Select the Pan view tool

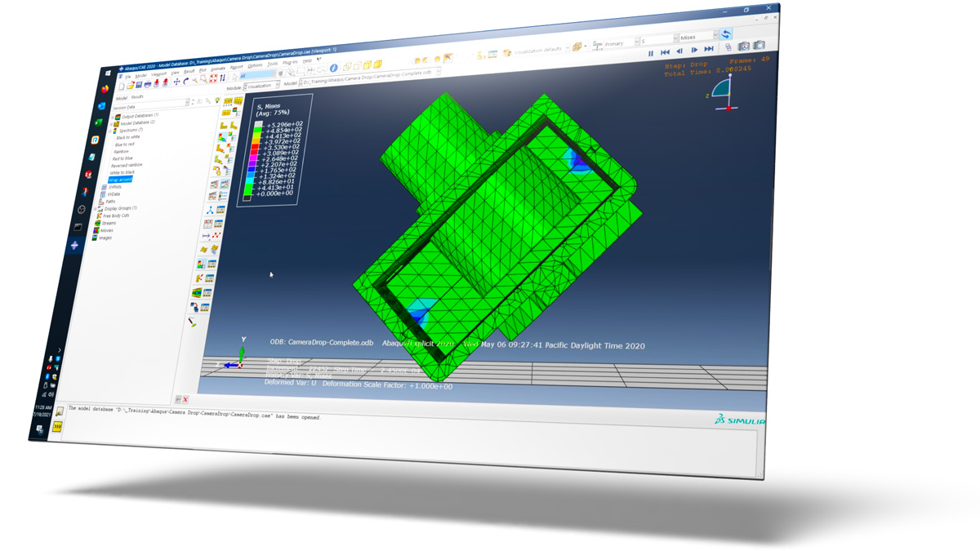tap(176, 82)
